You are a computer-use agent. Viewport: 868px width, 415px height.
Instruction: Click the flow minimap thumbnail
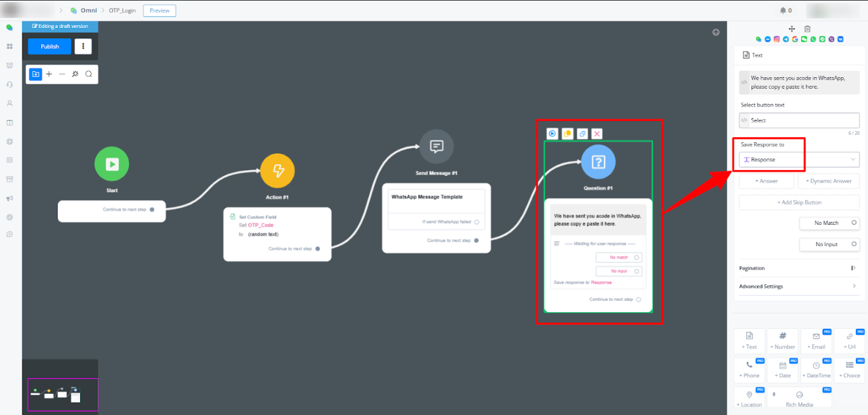point(63,394)
